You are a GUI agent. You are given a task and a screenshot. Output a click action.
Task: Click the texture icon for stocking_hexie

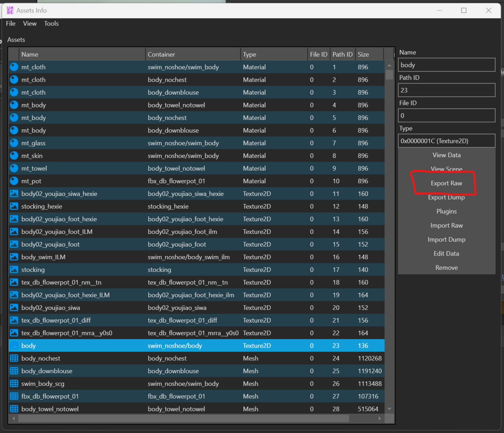[14, 206]
